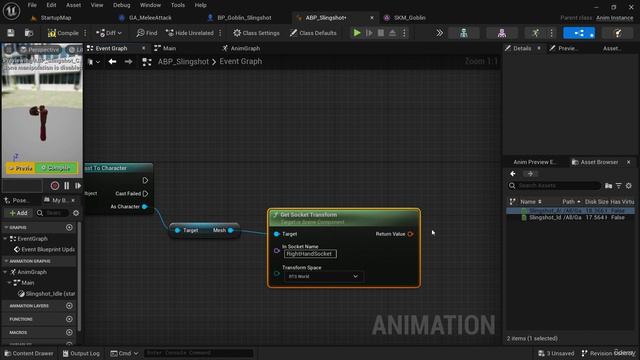Click Return Value output pin
The height and width of the screenshot is (360, 640).
click(411, 234)
